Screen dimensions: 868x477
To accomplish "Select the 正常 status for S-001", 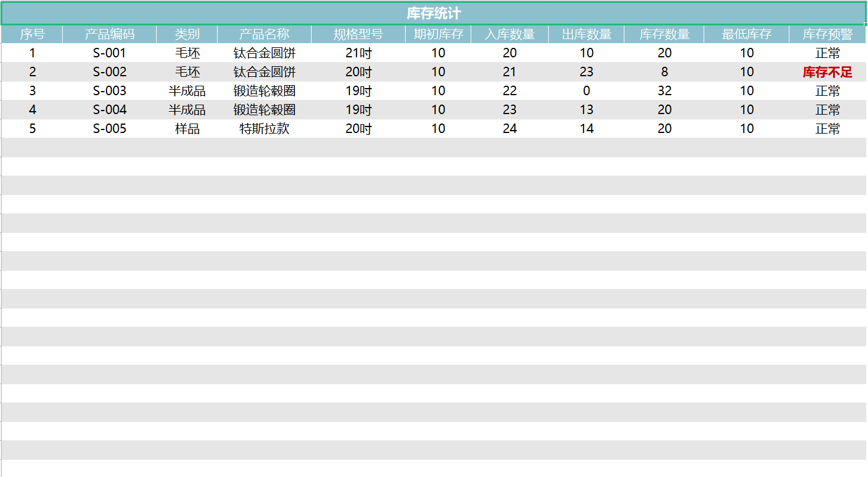I will 828,53.
